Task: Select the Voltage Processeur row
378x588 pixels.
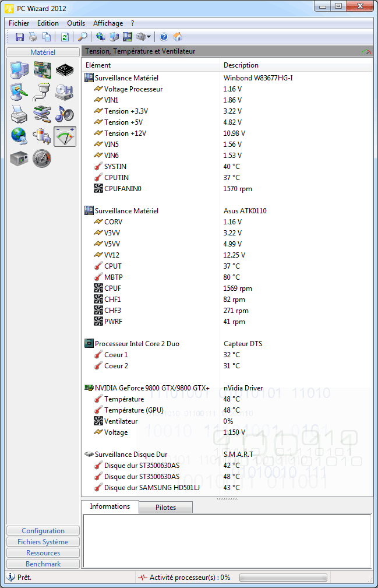Action: (x=227, y=89)
